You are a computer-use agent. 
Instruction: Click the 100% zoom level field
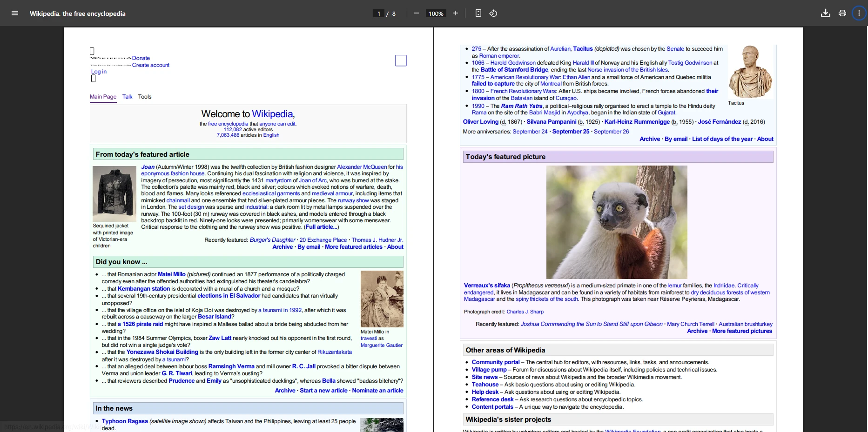click(x=436, y=14)
